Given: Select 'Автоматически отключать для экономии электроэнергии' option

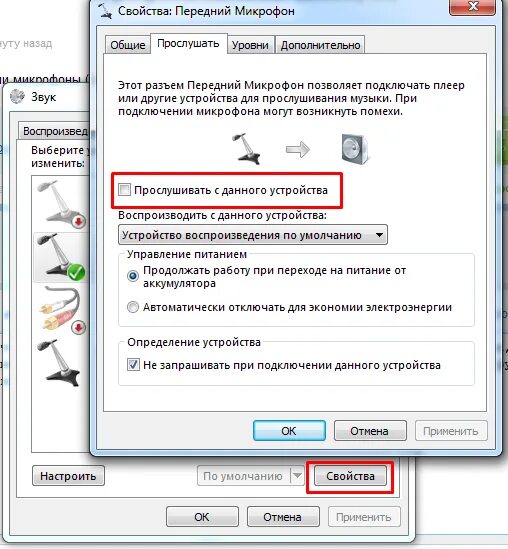Looking at the screenshot, I should coord(133,307).
